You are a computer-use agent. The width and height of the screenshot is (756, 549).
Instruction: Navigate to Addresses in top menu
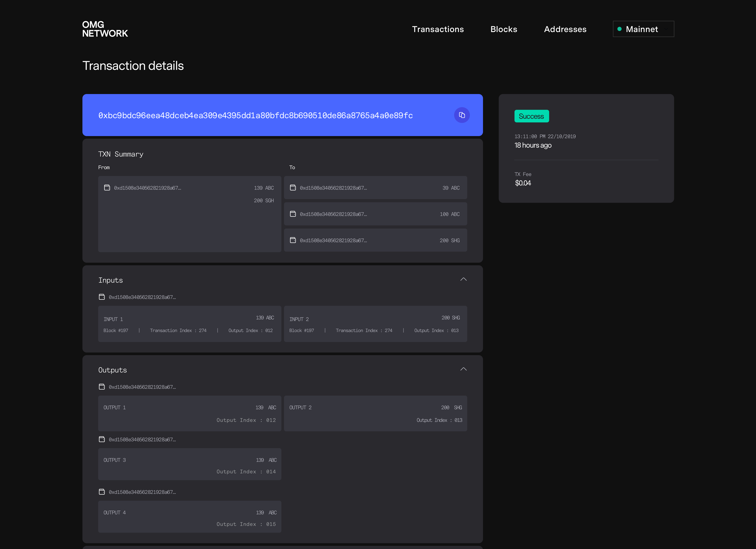tap(565, 29)
